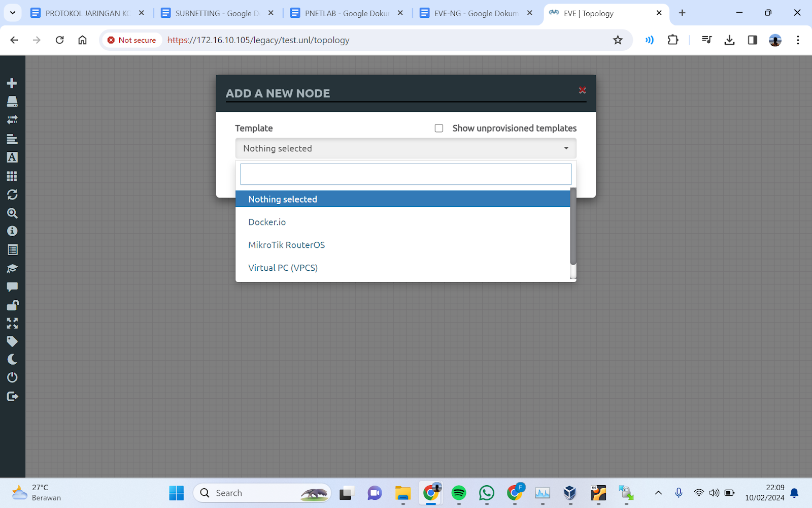Click the magnifier zoom sidebar icon
812x508 pixels.
12,213
